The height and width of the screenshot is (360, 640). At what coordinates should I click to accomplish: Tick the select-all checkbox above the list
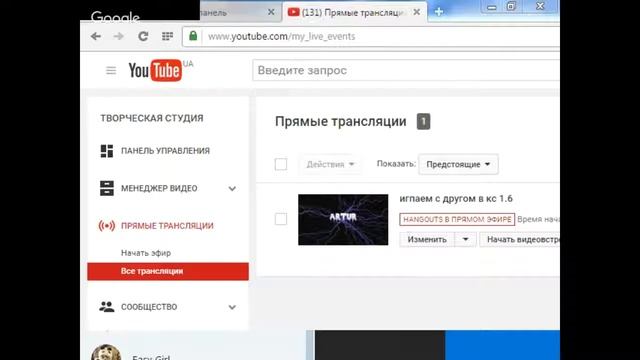pyautogui.click(x=281, y=164)
